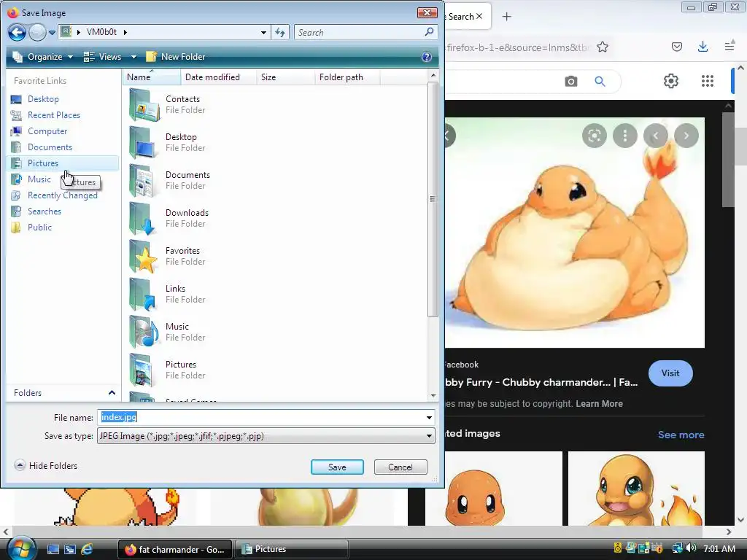
Task: Open Firefox application menu
Action: tap(729, 46)
